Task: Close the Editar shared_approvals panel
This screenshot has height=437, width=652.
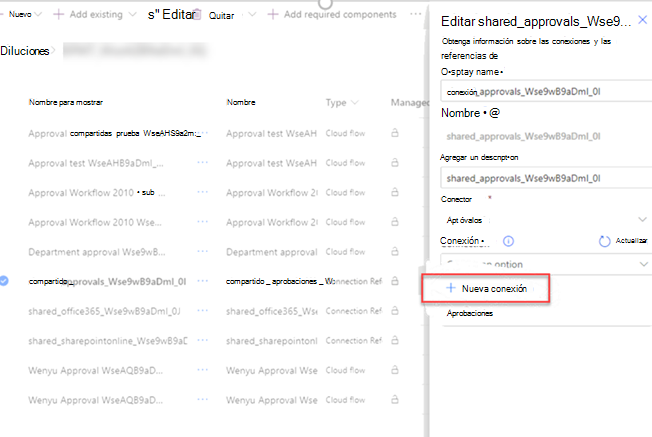Action: (643, 20)
